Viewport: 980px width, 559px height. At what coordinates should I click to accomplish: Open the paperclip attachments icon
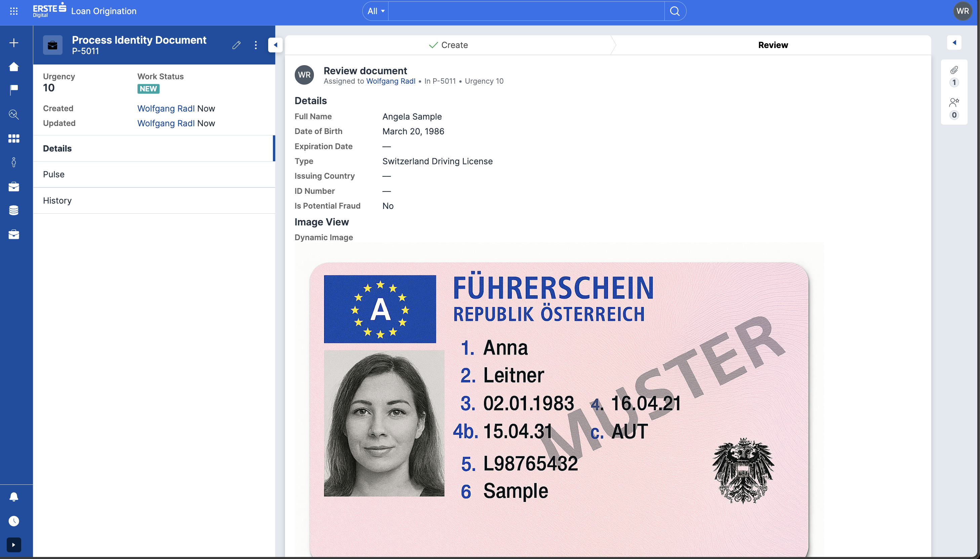coord(954,70)
